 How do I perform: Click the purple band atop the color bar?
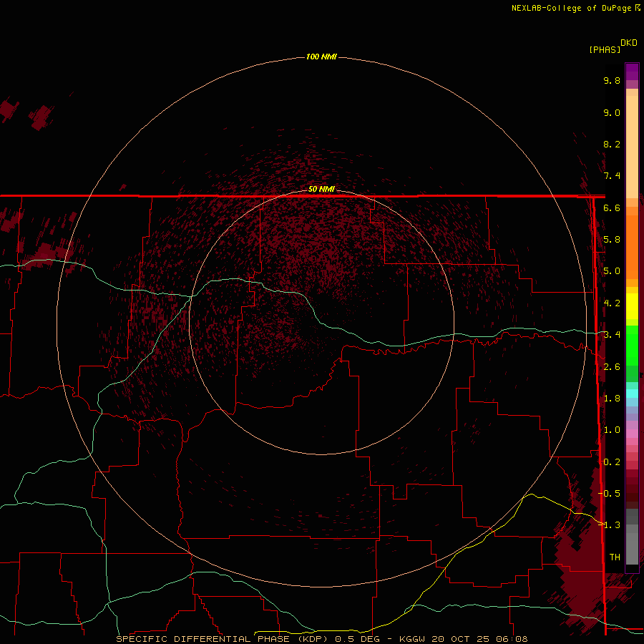coord(632,72)
